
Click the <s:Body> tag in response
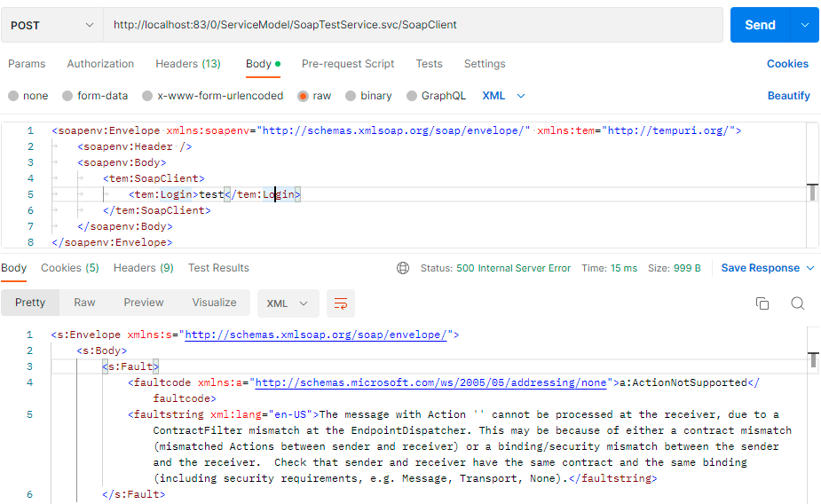click(x=101, y=350)
